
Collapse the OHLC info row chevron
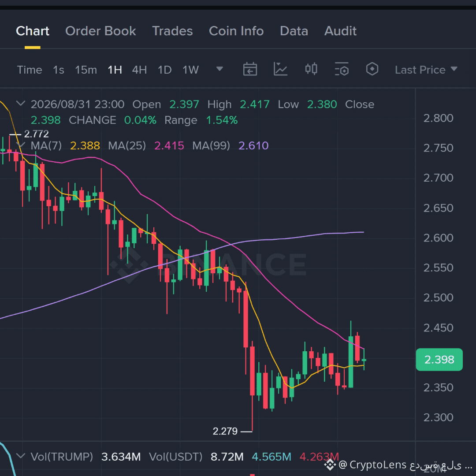tap(20, 104)
